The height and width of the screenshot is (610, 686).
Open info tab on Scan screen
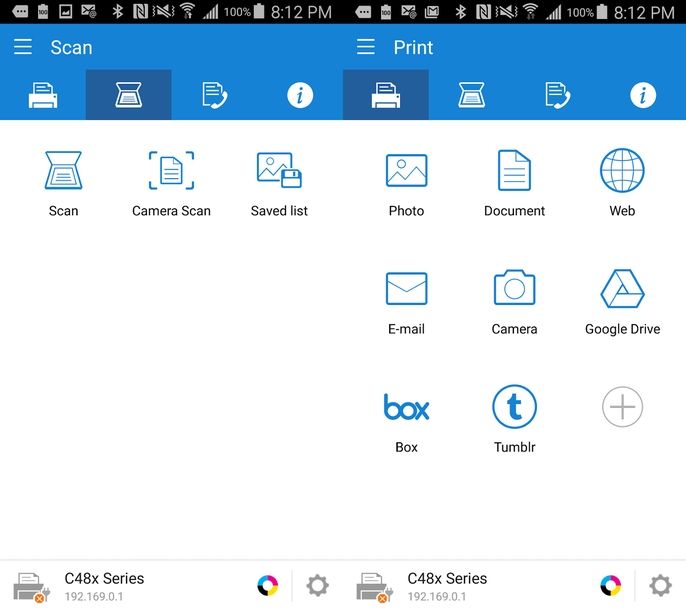300,95
